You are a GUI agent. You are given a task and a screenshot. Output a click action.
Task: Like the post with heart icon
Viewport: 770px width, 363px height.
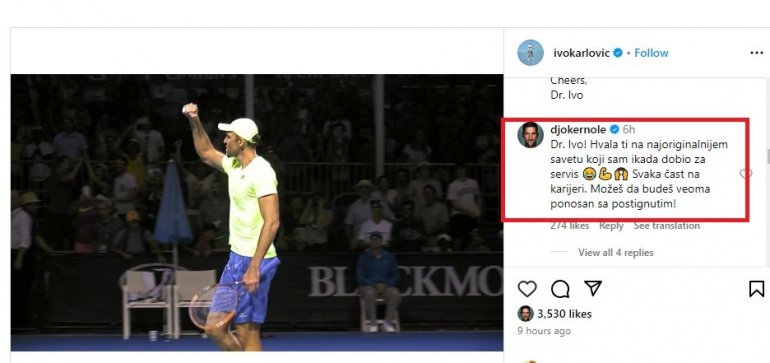527,289
